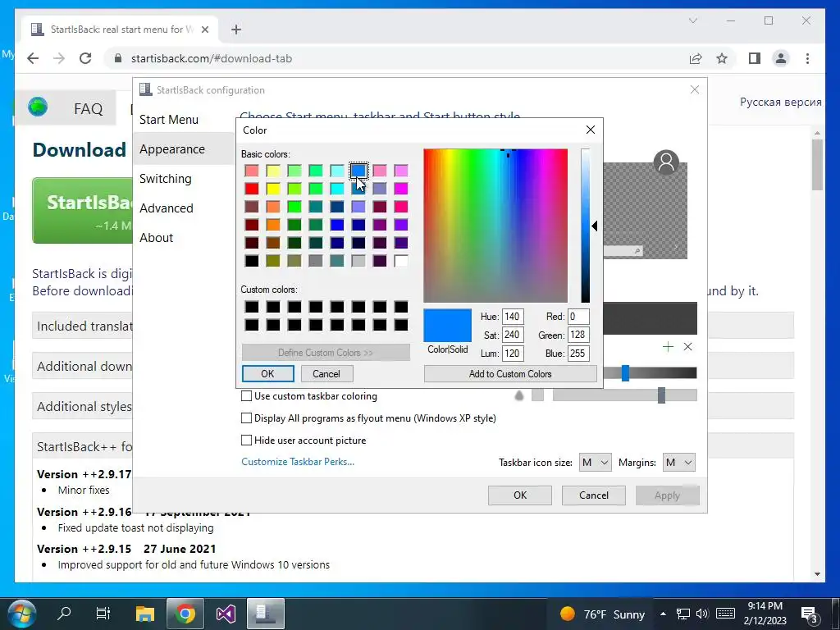Open Margins dropdown
This screenshot has height=630, width=840.
678,462
